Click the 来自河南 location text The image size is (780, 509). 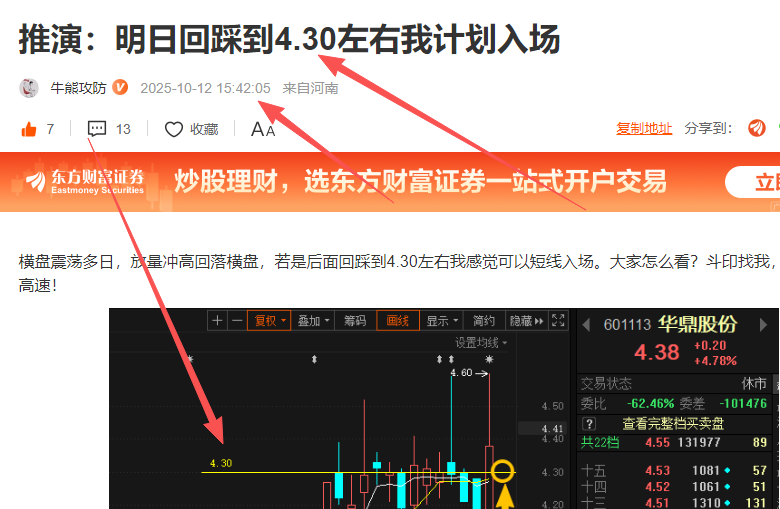tap(310, 88)
